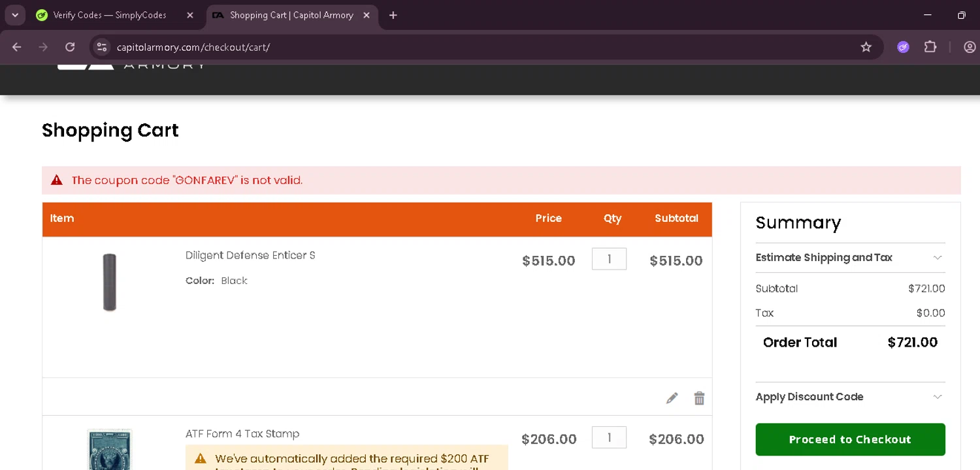The width and height of the screenshot is (980, 470).
Task: Click the Order Total $721.00 value
Action: click(912, 342)
